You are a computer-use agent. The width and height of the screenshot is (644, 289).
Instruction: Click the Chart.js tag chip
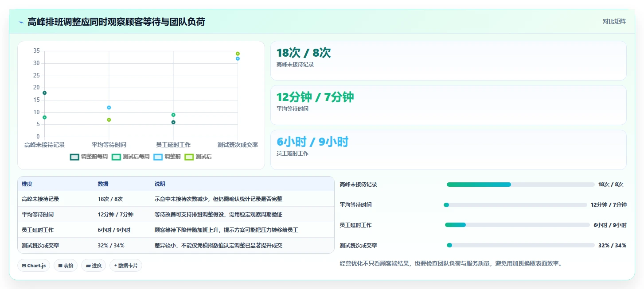click(x=34, y=266)
